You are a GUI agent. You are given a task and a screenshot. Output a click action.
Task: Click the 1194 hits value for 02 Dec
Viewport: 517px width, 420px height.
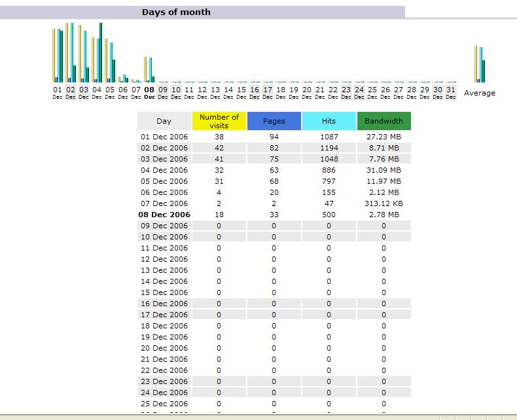tap(329, 148)
